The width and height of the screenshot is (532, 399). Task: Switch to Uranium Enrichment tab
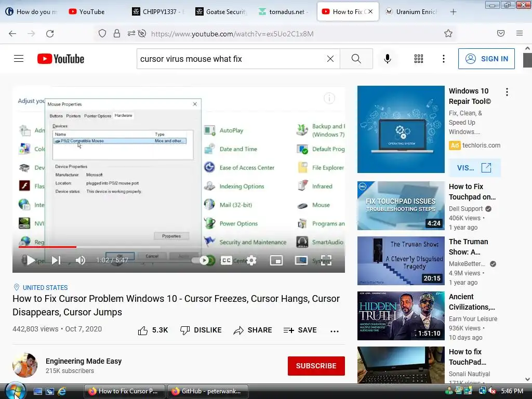point(412,12)
